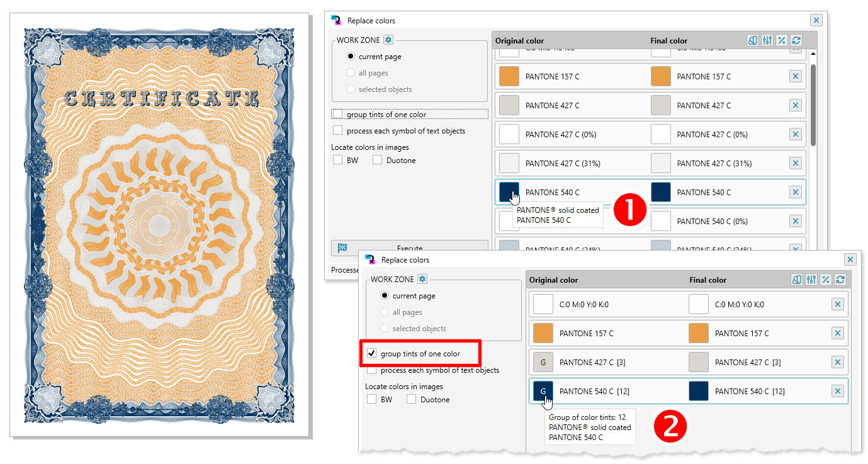Viewport: 868px width, 464px height.
Task: Click original C:0 M:0 Y:0 K:0 swatch, lower window
Action: [x=543, y=304]
